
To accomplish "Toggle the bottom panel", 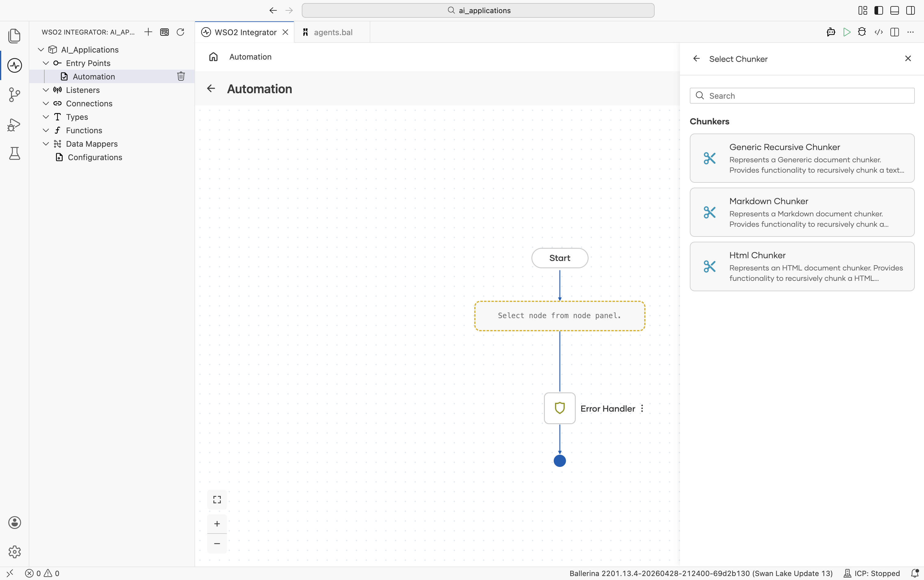I will pyautogui.click(x=894, y=10).
